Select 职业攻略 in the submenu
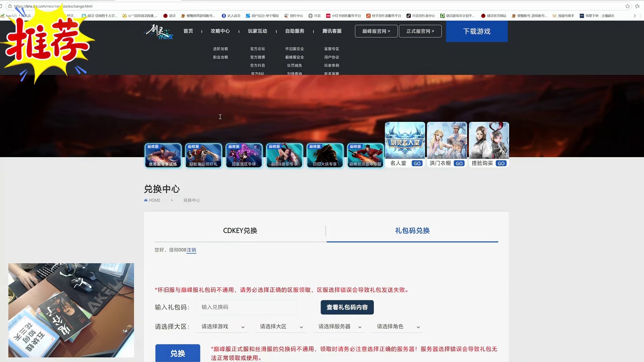The height and width of the screenshot is (362, 644). [x=220, y=57]
